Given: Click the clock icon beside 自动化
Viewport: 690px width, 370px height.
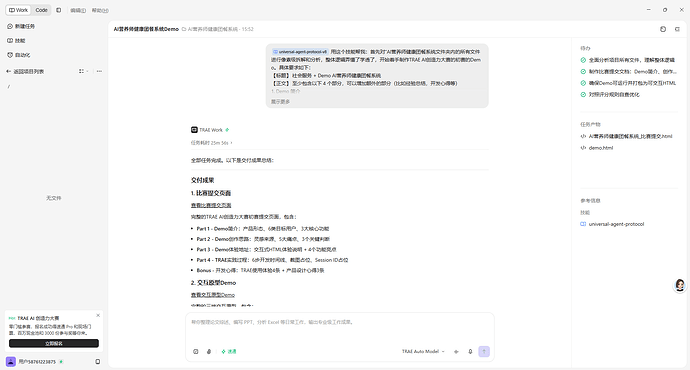Looking at the screenshot, I should coord(10,55).
